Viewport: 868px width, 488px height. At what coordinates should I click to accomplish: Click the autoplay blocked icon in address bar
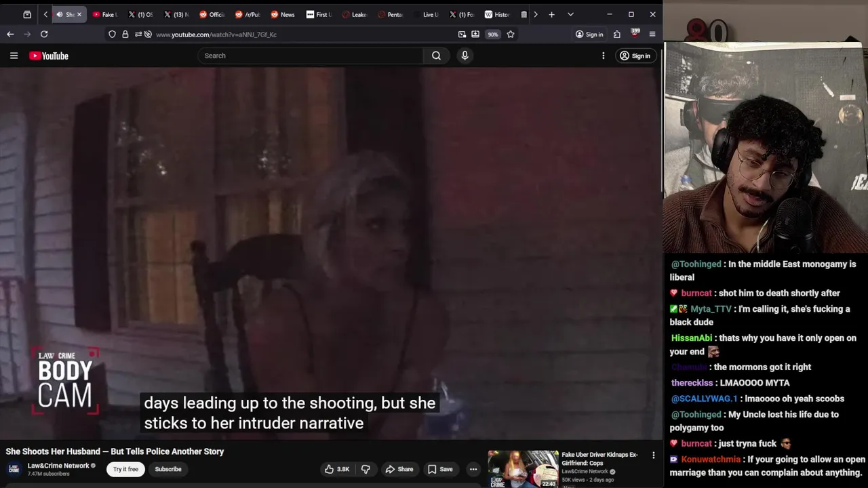click(148, 34)
